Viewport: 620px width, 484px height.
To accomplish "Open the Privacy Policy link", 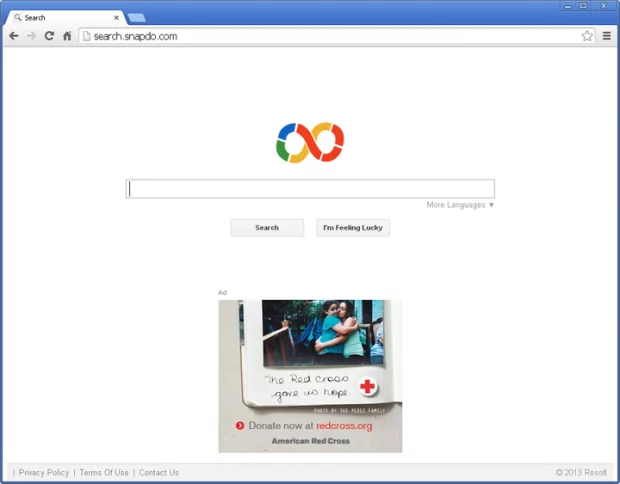I will [x=44, y=473].
